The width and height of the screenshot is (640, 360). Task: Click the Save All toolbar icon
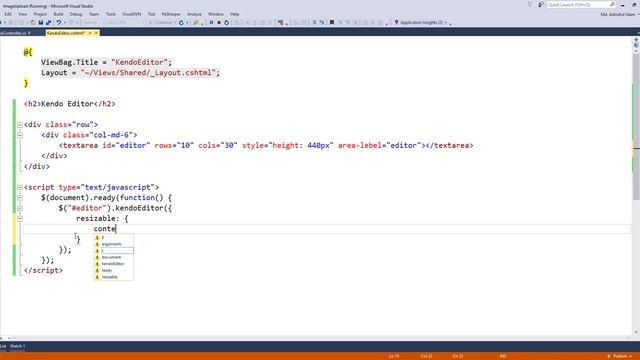[48, 22]
